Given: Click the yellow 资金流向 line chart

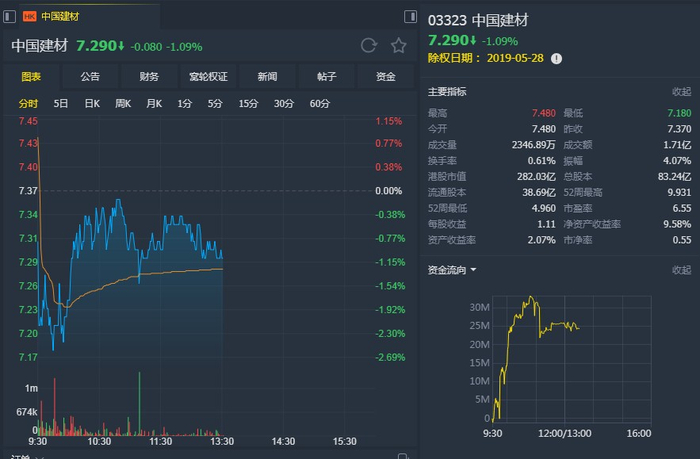Looking at the screenshot, I should [x=540, y=325].
